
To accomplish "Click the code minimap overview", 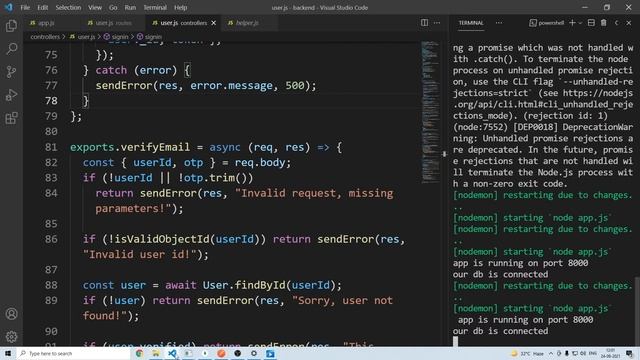I will 430,112.
